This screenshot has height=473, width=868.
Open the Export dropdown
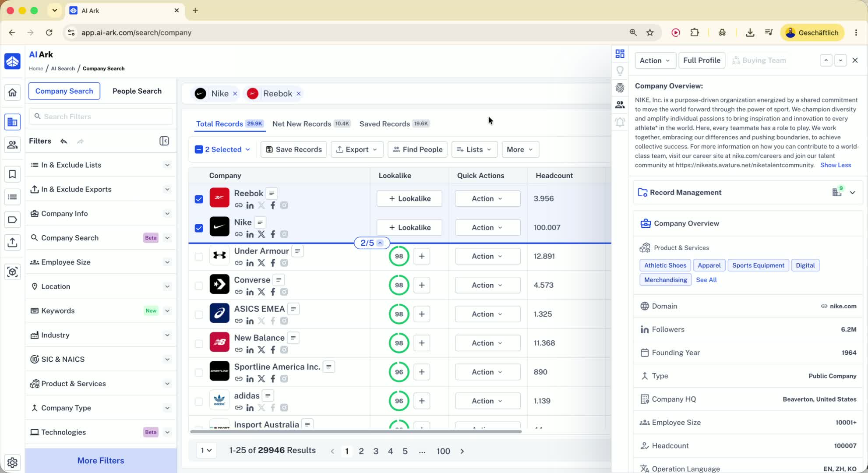click(x=357, y=149)
